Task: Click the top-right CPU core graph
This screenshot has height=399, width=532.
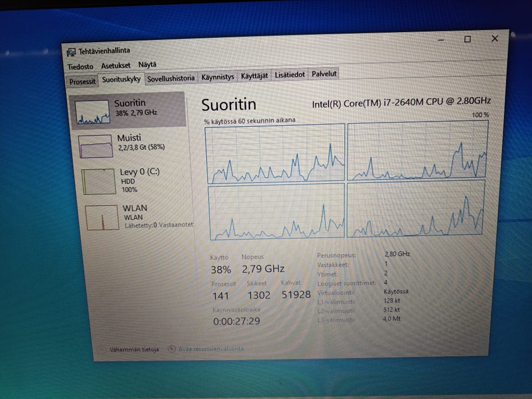Action: (418, 150)
